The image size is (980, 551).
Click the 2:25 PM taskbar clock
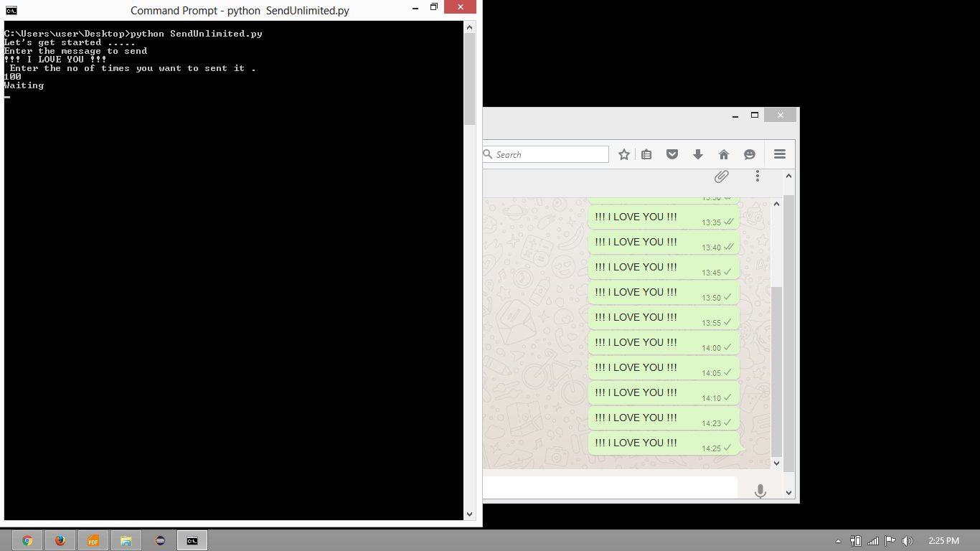[943, 541]
